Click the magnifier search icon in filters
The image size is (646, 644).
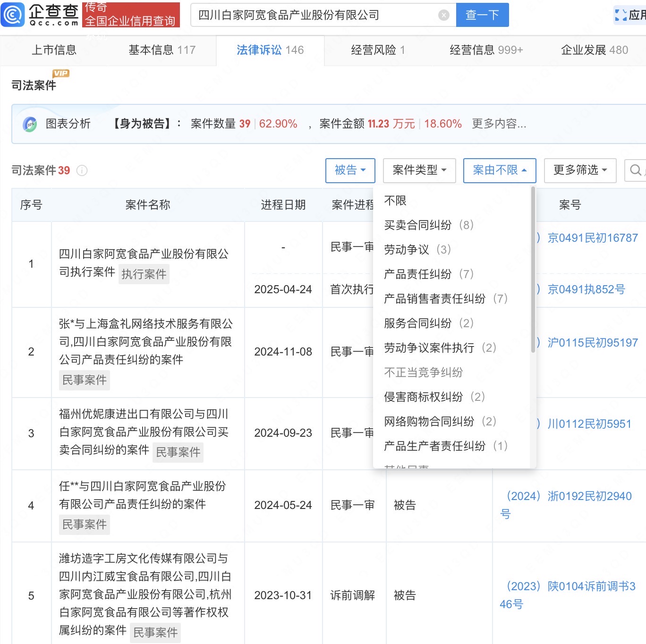[x=636, y=170]
